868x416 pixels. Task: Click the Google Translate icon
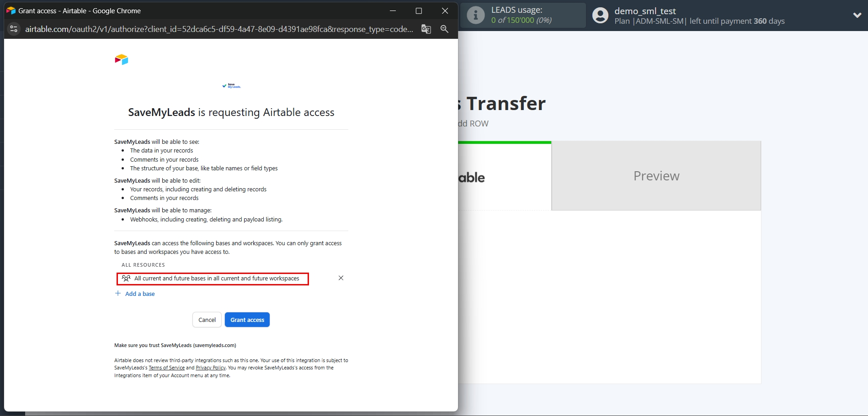(426, 29)
